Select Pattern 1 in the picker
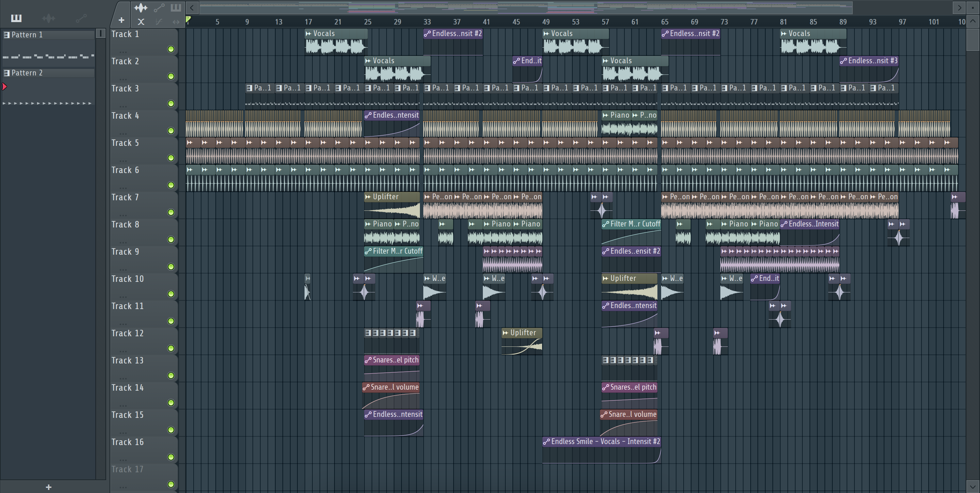Image resolution: width=980 pixels, height=493 pixels. tap(48, 35)
